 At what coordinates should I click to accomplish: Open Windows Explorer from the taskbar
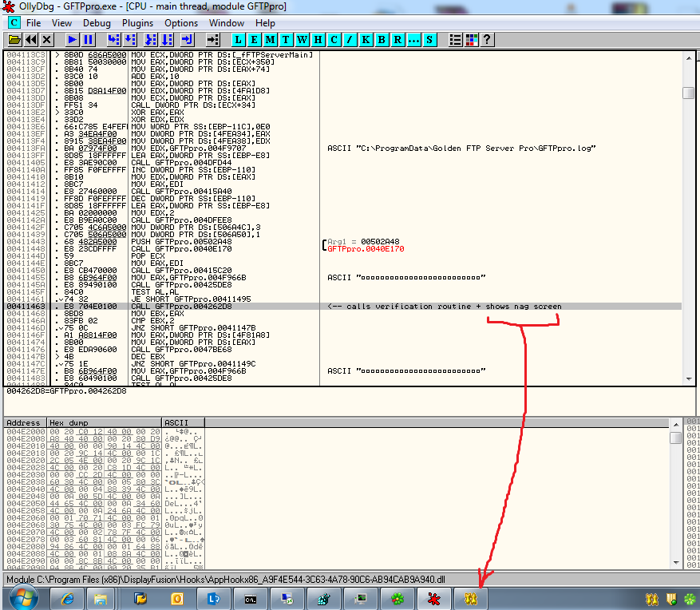101,598
